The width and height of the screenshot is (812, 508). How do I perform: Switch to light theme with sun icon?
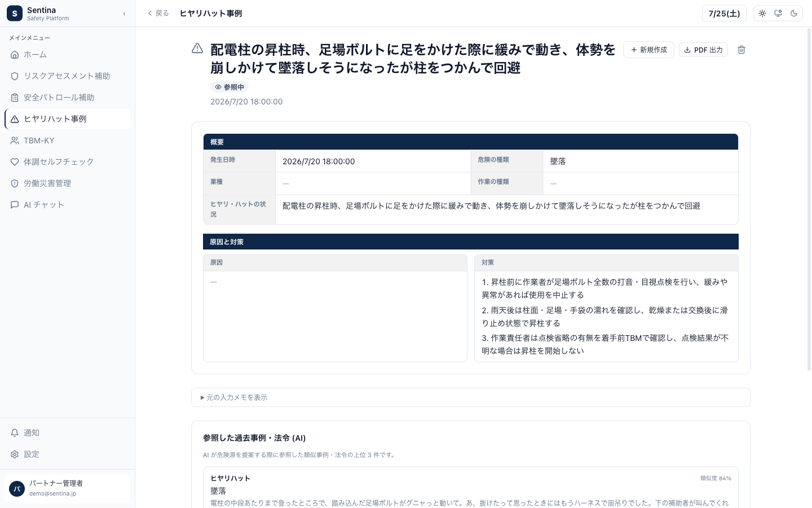point(762,14)
